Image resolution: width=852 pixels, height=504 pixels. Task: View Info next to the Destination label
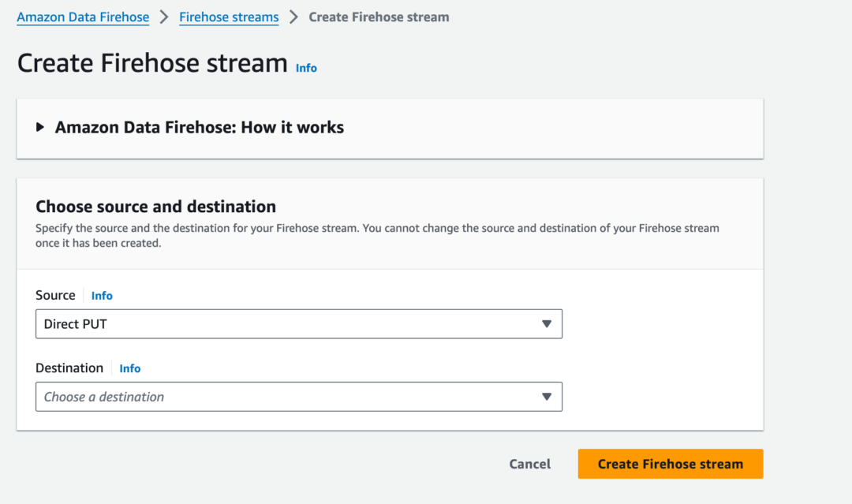130,368
